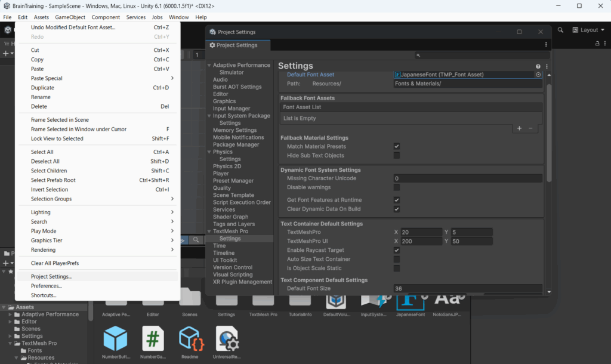Click the object picker for Default Font Asset

click(x=538, y=75)
